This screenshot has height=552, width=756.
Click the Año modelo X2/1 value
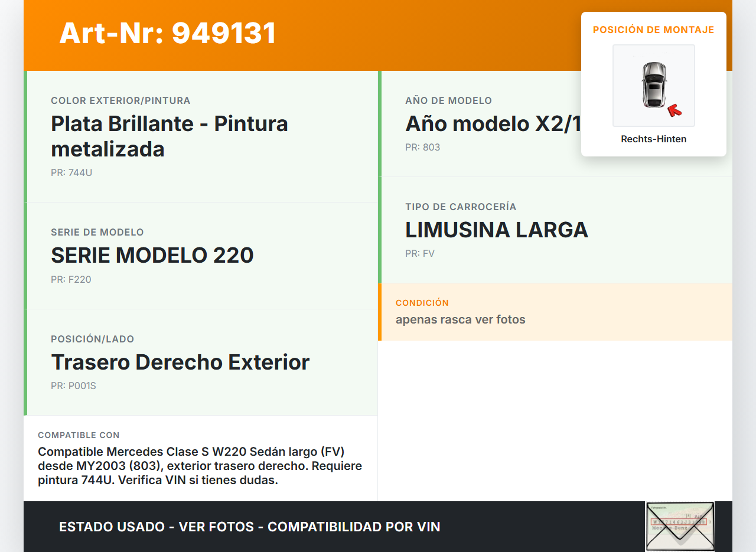493,124
